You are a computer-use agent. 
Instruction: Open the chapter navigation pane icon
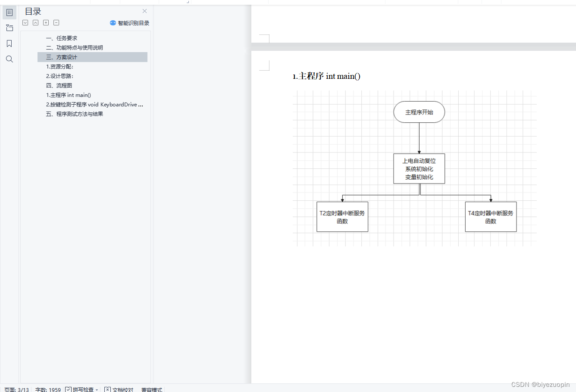(x=9, y=28)
